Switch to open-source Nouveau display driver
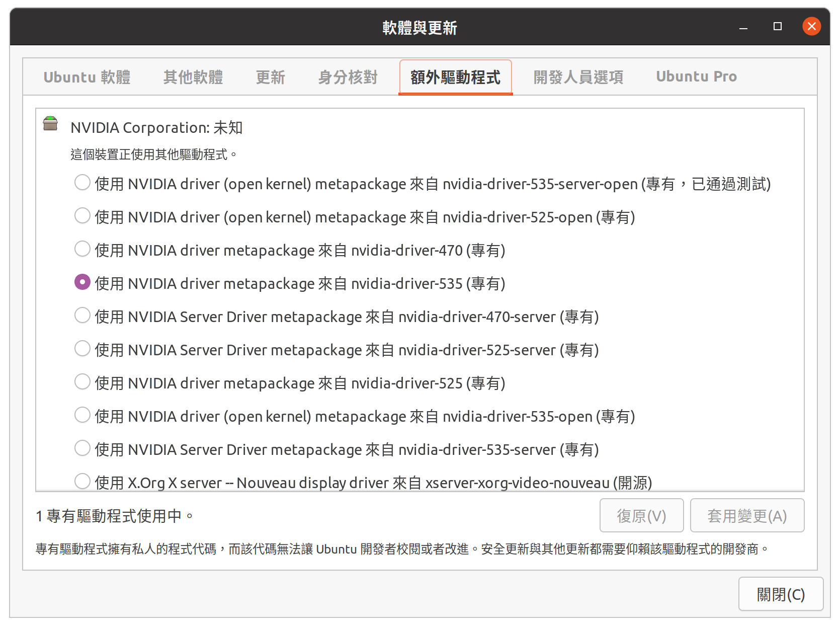The image size is (840, 627). point(82,481)
